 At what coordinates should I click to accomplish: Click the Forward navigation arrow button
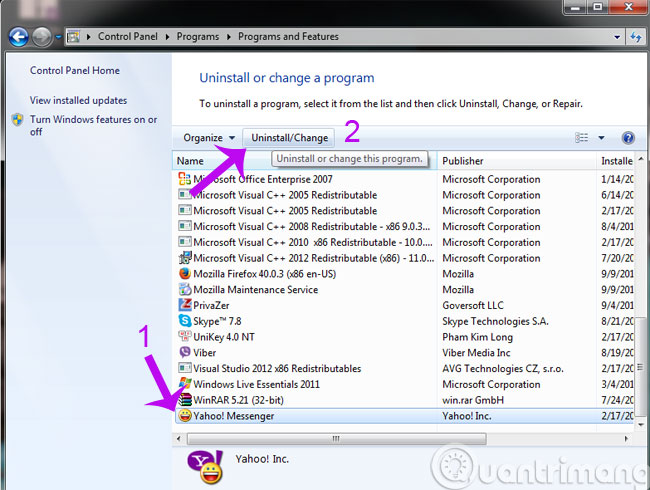click(x=41, y=37)
